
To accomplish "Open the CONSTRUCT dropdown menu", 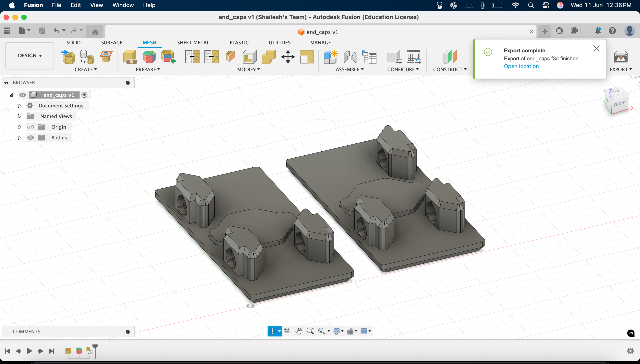I will point(450,69).
